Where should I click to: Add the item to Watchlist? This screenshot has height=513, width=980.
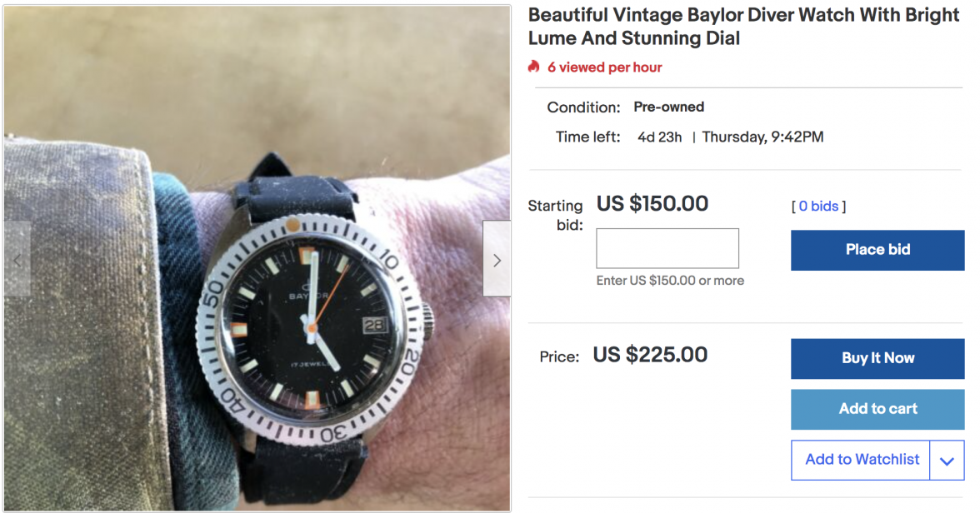pos(862,460)
